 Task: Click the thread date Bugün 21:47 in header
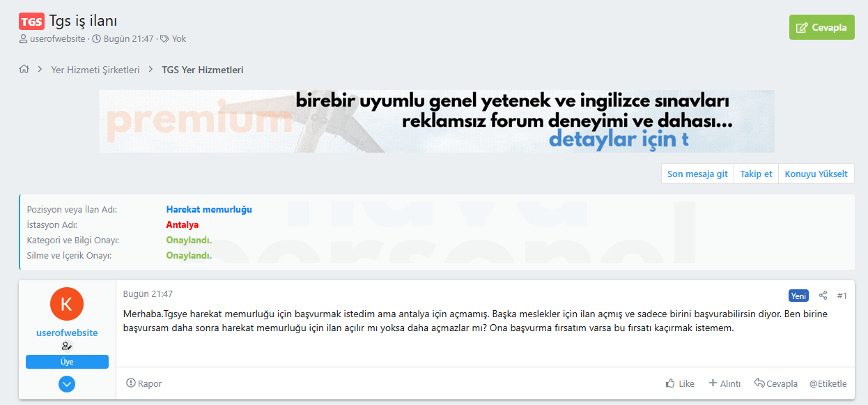128,39
